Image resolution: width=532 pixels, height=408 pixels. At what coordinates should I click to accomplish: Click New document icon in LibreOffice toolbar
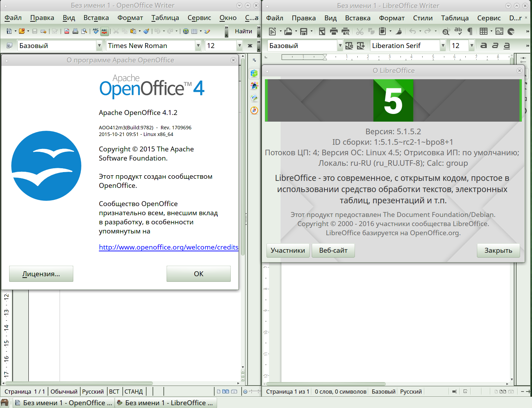272,32
